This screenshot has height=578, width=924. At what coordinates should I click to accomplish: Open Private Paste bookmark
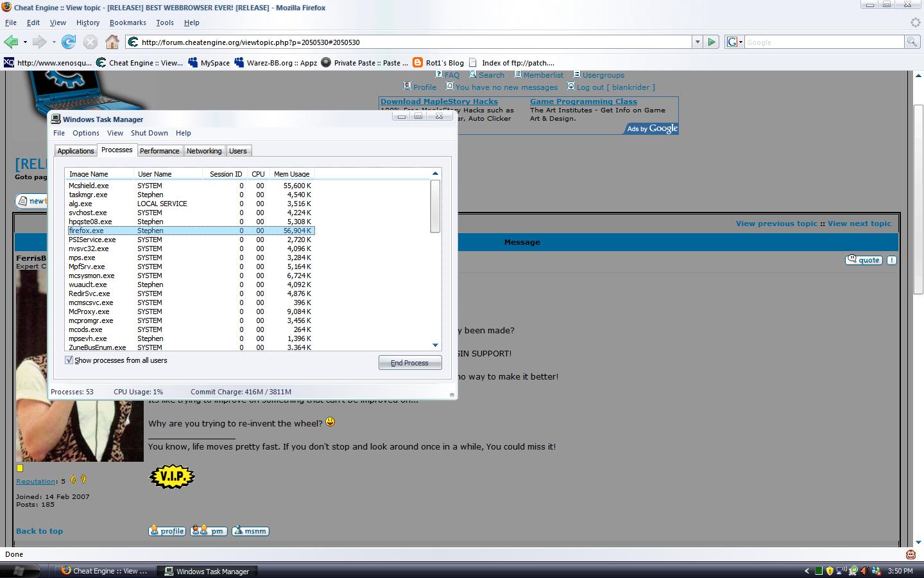point(364,62)
